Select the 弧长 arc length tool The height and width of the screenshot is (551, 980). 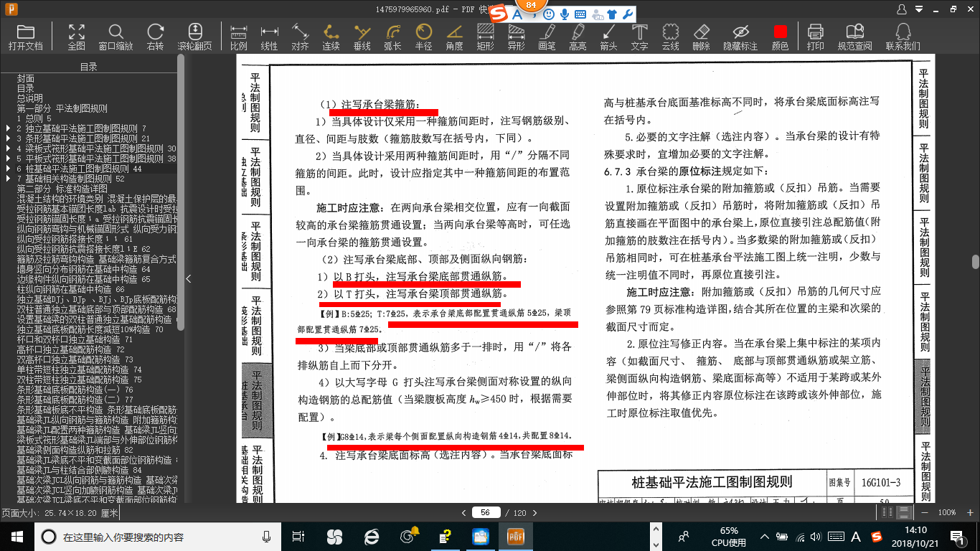pos(392,37)
